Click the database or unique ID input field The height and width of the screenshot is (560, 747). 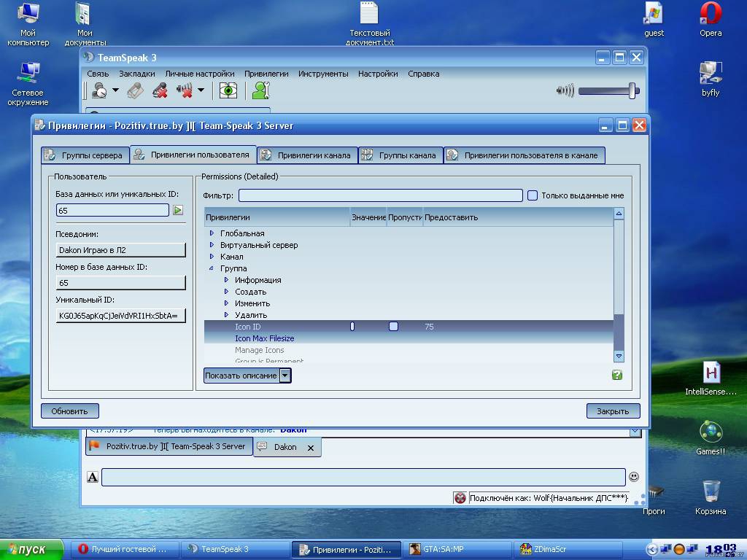point(112,210)
